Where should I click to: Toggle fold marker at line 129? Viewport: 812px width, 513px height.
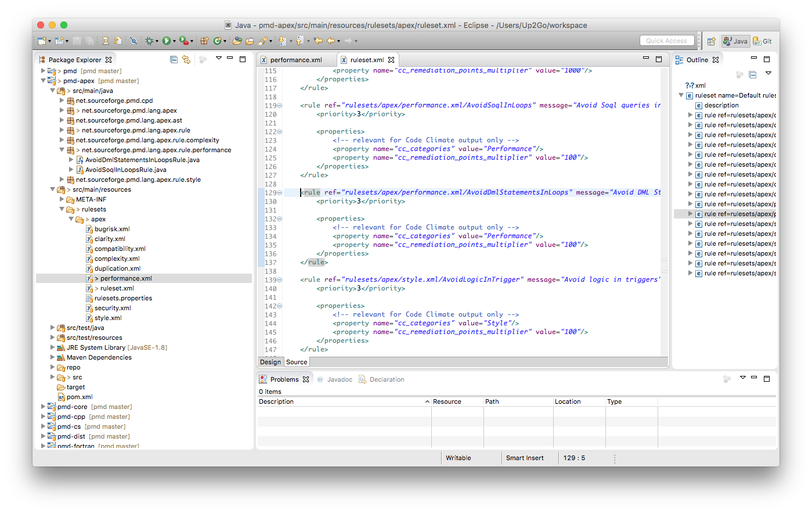[x=280, y=193]
